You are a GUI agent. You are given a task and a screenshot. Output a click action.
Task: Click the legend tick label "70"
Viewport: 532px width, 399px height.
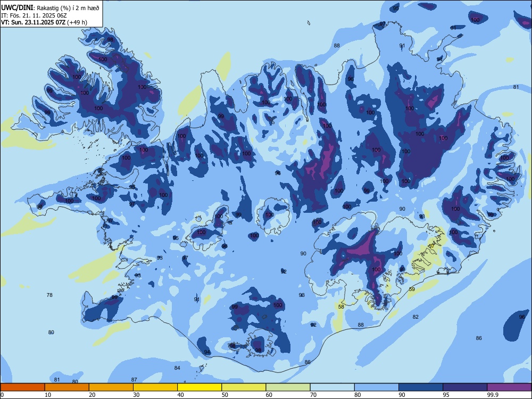click(x=313, y=395)
